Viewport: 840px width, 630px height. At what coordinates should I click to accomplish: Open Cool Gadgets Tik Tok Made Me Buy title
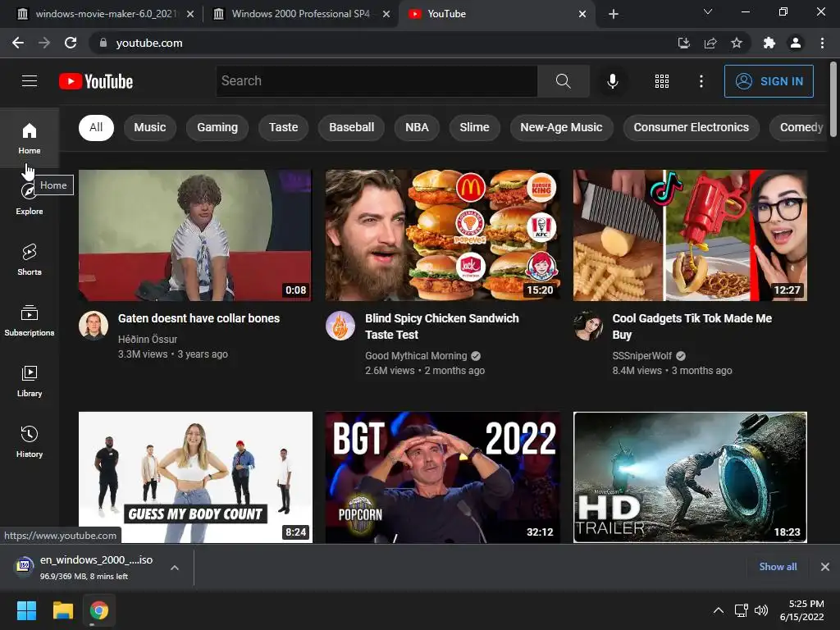point(692,326)
